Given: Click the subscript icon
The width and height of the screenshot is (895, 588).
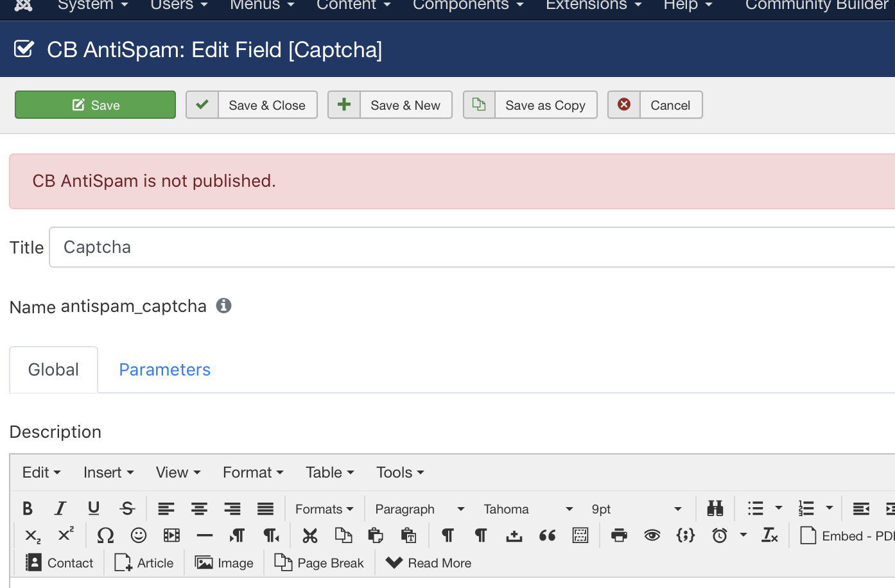Looking at the screenshot, I should [33, 535].
